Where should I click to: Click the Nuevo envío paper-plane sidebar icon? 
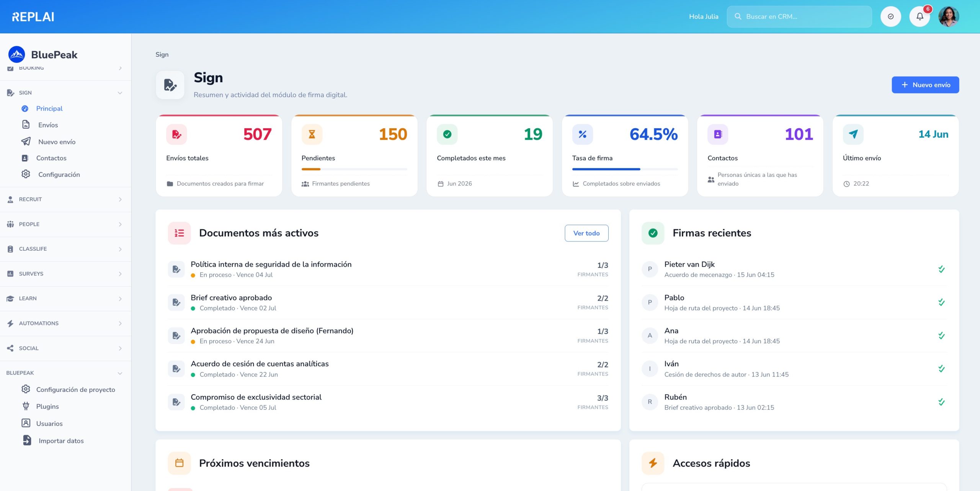click(26, 141)
